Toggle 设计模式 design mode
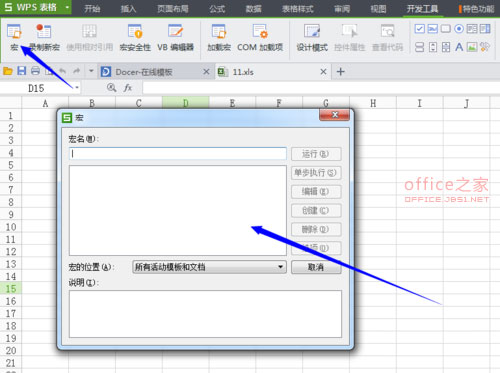500x373 pixels. [312, 38]
